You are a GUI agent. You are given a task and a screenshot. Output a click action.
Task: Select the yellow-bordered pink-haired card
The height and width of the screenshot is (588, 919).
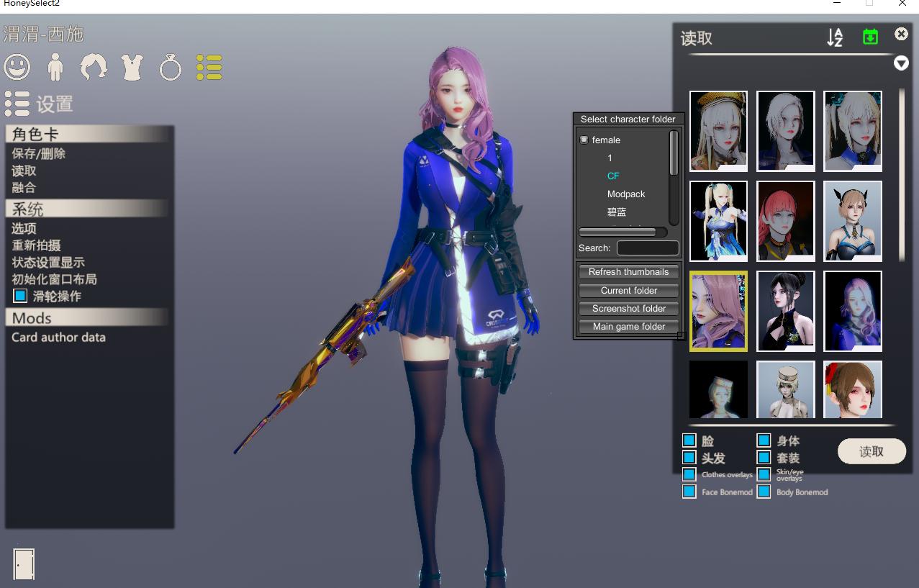[718, 311]
